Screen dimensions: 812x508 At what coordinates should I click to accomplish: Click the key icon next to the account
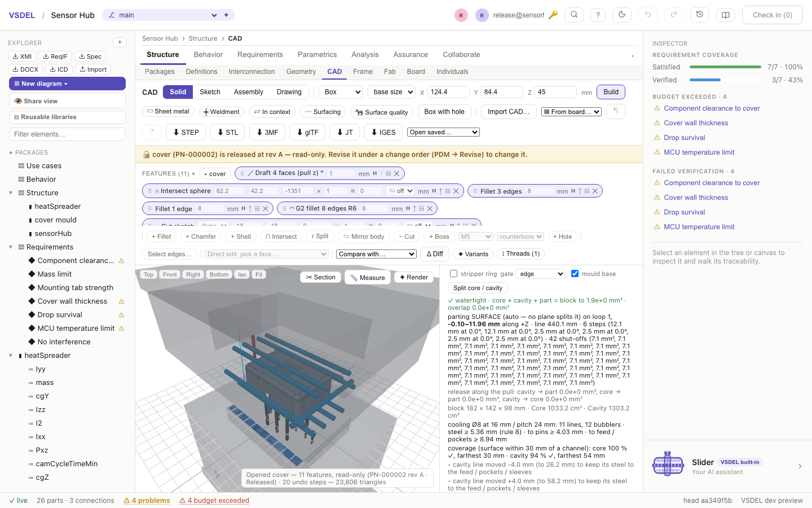[x=553, y=15]
